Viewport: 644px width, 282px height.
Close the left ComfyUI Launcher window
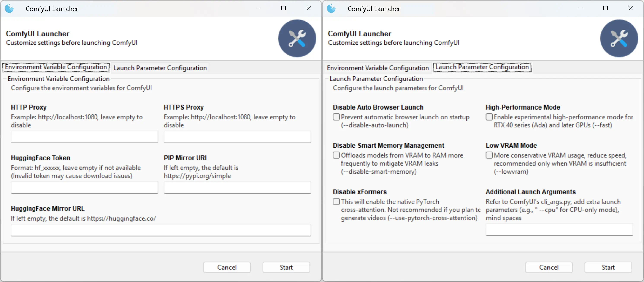pyautogui.click(x=308, y=8)
